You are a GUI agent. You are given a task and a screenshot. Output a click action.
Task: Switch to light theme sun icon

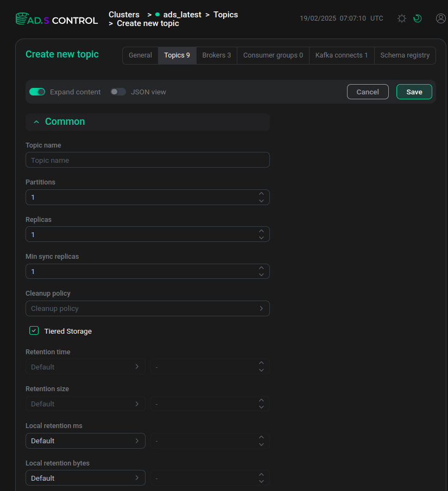click(402, 18)
